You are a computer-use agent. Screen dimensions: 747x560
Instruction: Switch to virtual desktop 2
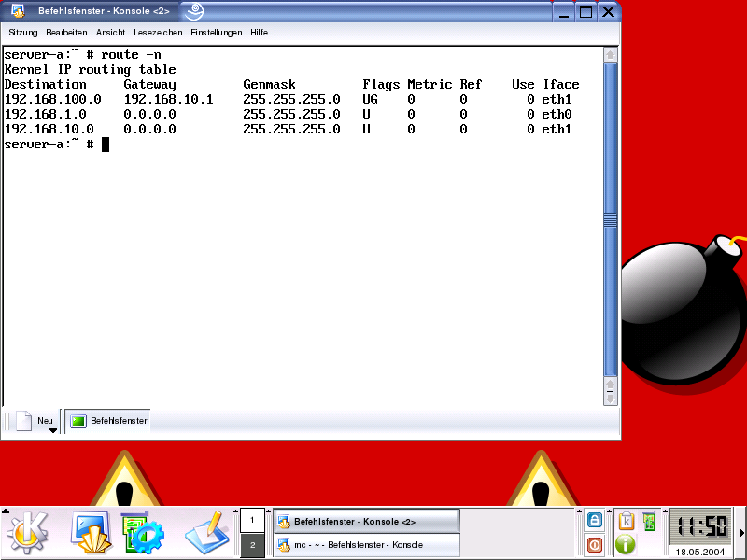252,545
